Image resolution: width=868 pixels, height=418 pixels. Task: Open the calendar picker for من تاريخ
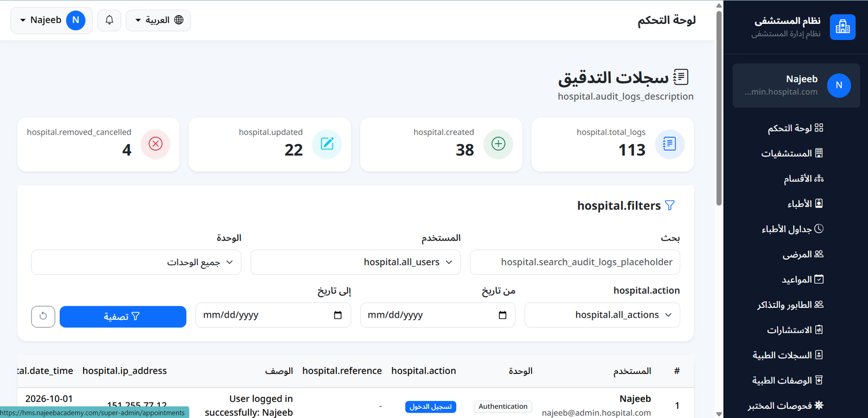[x=502, y=315]
